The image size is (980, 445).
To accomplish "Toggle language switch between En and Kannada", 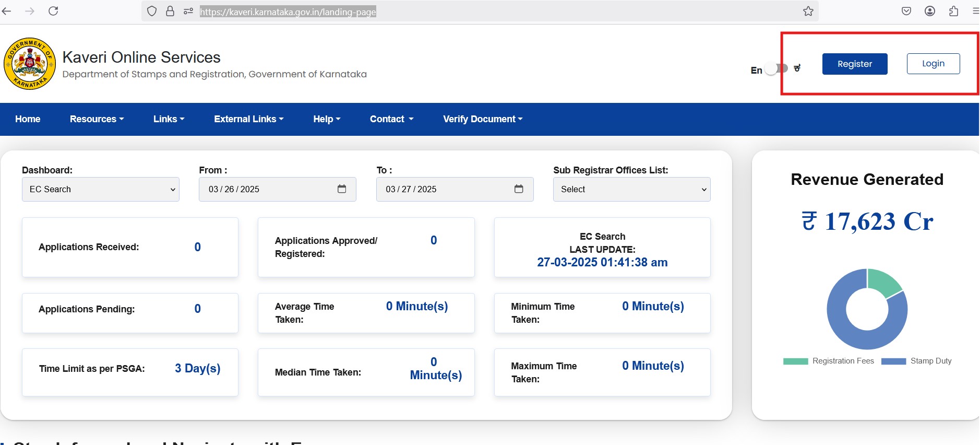I will tap(776, 68).
